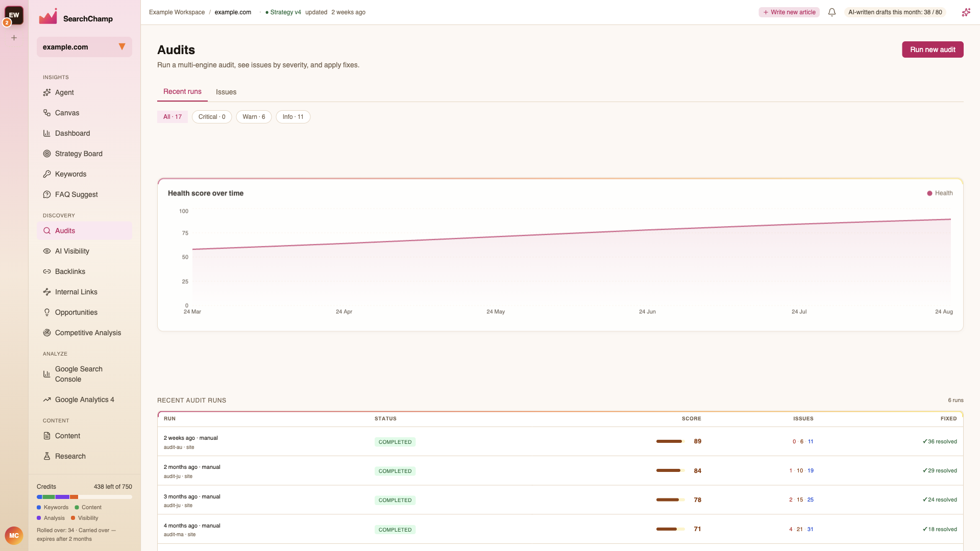Add a workspace with the plus icon
This screenshot has height=551, width=980.
coord(14,38)
